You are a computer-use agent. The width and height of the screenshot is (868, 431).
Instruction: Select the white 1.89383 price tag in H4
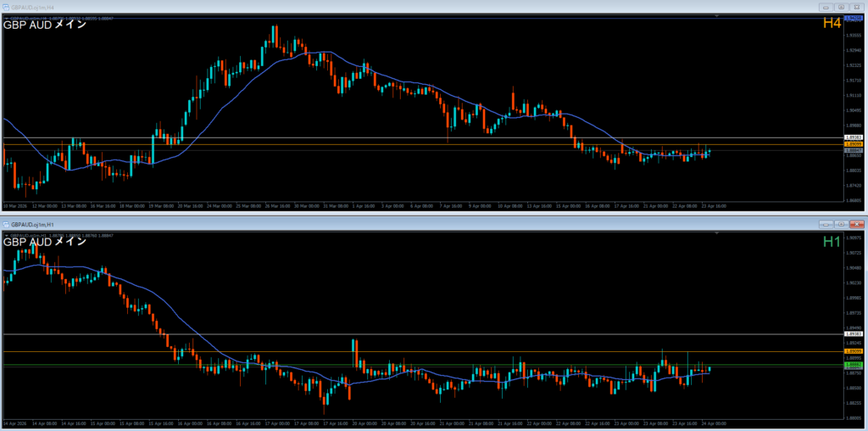[x=854, y=137]
